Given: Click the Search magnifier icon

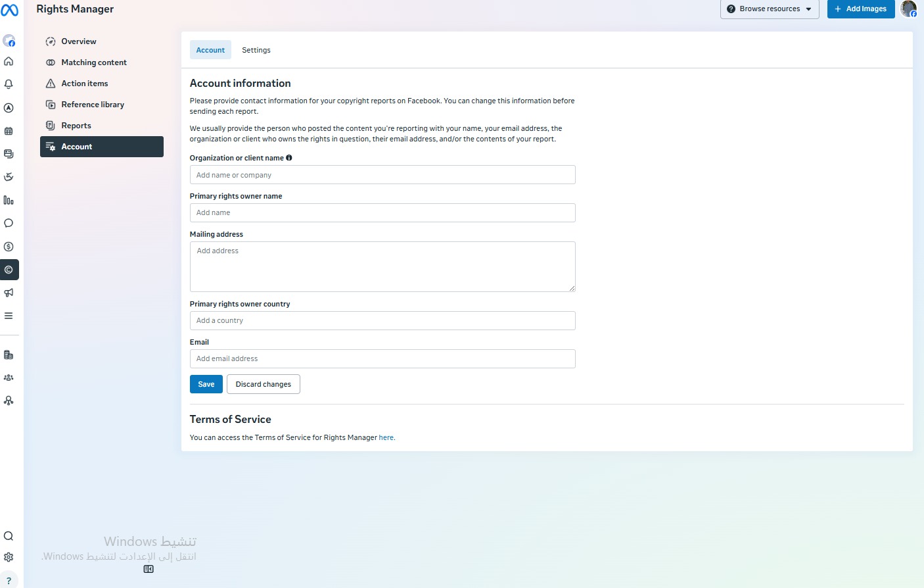Looking at the screenshot, I should (x=9, y=536).
